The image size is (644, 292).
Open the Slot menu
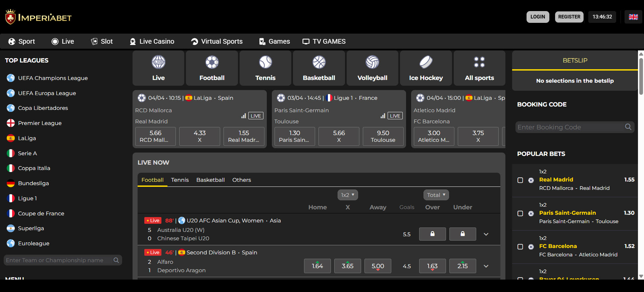[x=102, y=41]
